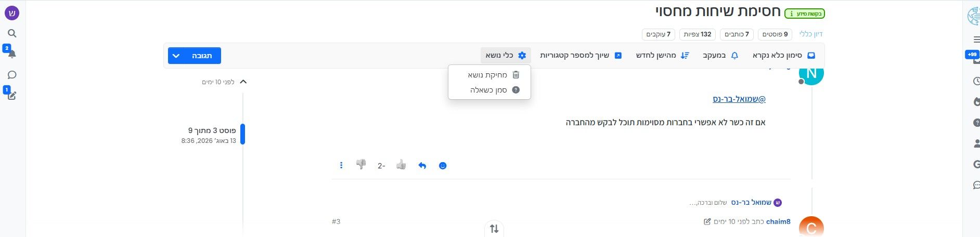Viewport: 980px width, 237px height.
Task: Follow the @שמואל-בר-נס mention link
Action: pyautogui.click(x=739, y=99)
